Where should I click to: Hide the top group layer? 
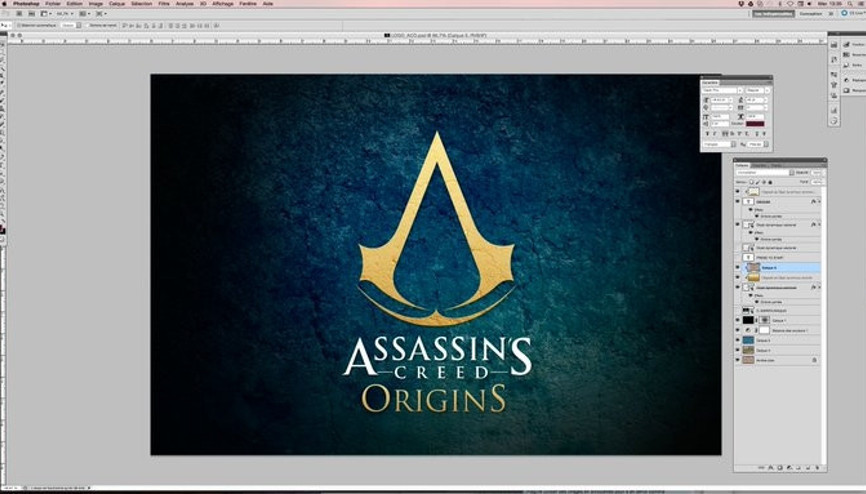coord(737,191)
